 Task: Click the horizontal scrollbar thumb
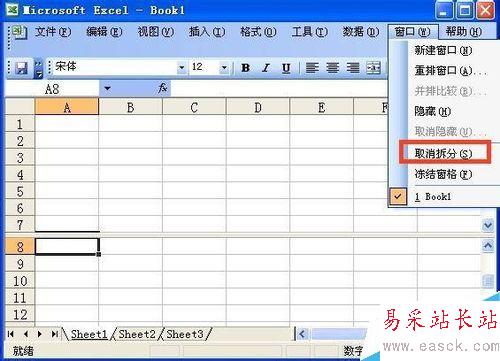[x=338, y=334]
